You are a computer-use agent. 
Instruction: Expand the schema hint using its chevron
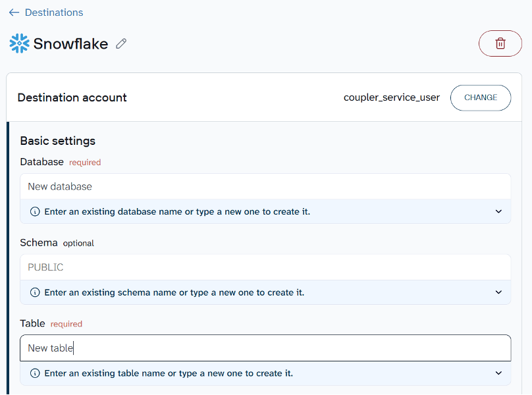click(498, 292)
